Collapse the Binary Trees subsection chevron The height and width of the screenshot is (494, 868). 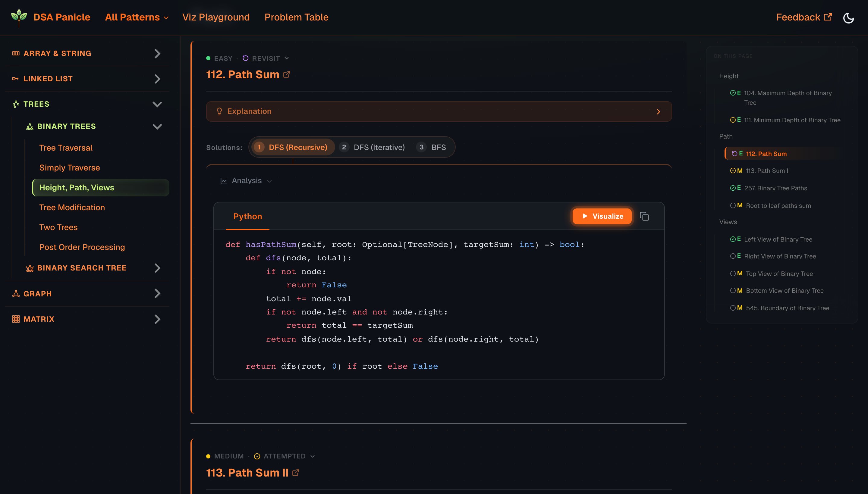(157, 127)
